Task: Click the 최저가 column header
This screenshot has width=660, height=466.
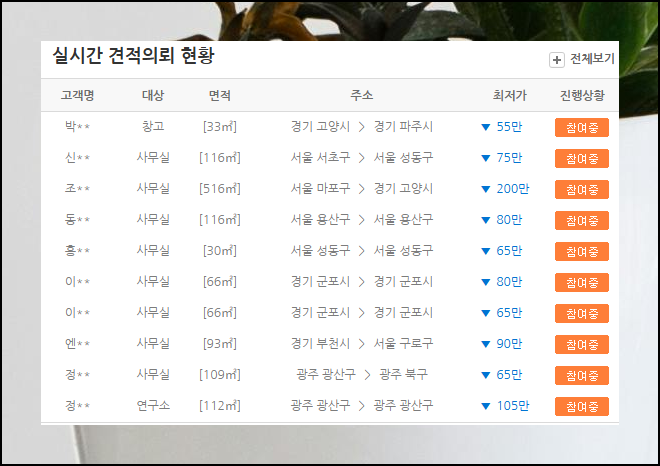Action: (510, 95)
